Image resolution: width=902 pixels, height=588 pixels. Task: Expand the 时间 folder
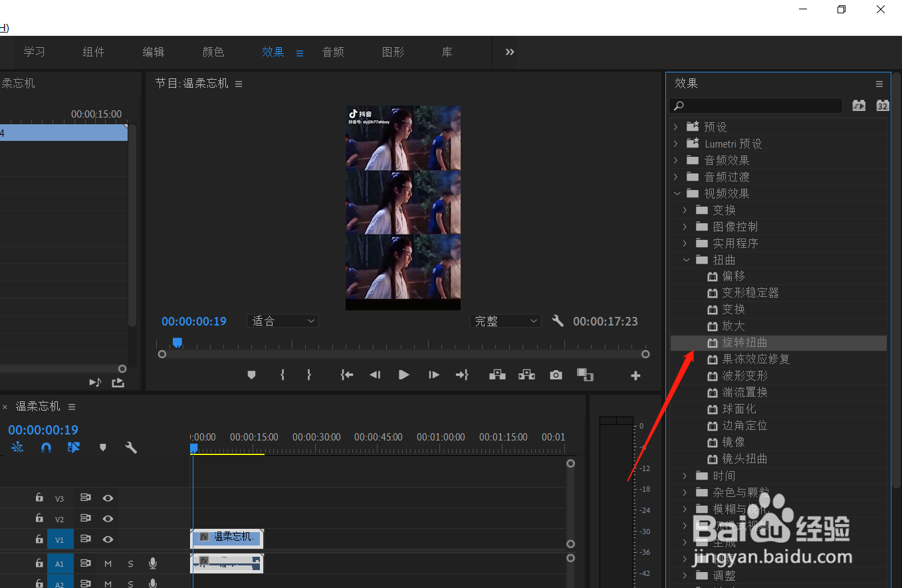685,475
